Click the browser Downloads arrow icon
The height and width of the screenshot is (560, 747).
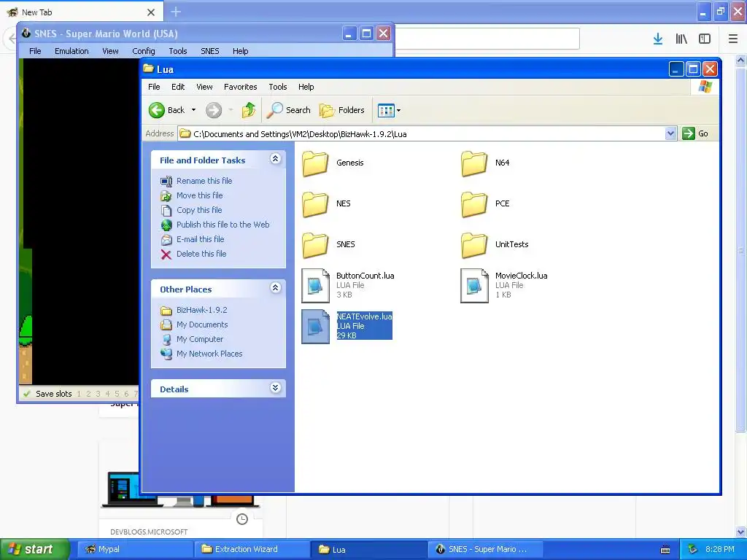point(658,39)
